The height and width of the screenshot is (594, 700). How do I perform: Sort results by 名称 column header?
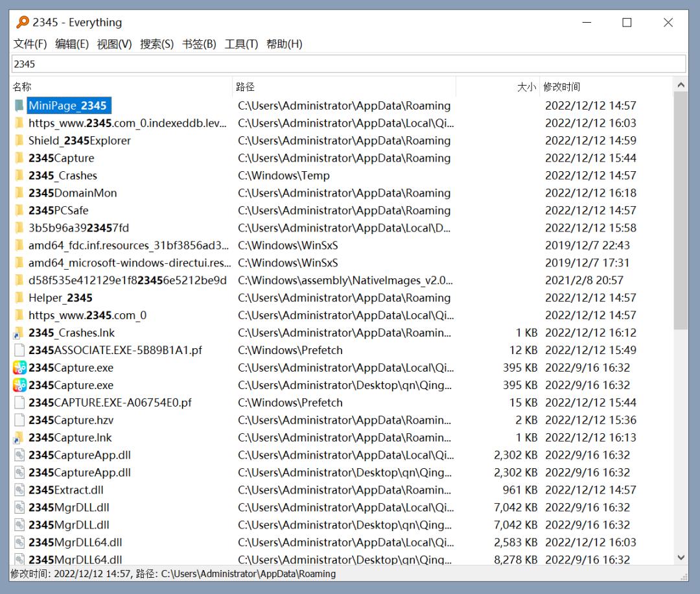pyautogui.click(x=121, y=87)
